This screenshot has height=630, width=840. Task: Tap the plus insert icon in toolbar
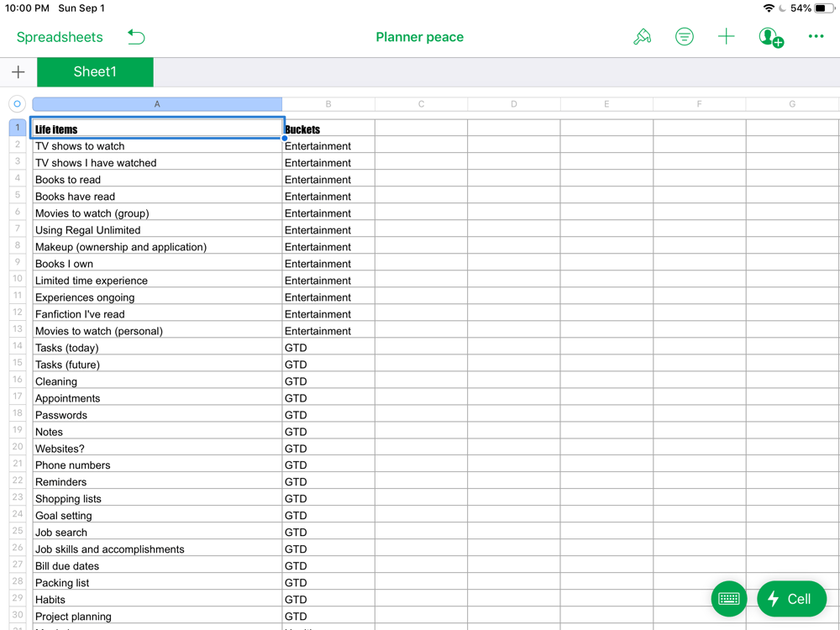(x=726, y=37)
